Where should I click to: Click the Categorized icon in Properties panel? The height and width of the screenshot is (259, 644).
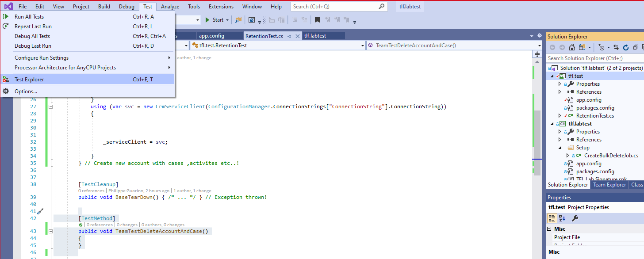[552, 218]
